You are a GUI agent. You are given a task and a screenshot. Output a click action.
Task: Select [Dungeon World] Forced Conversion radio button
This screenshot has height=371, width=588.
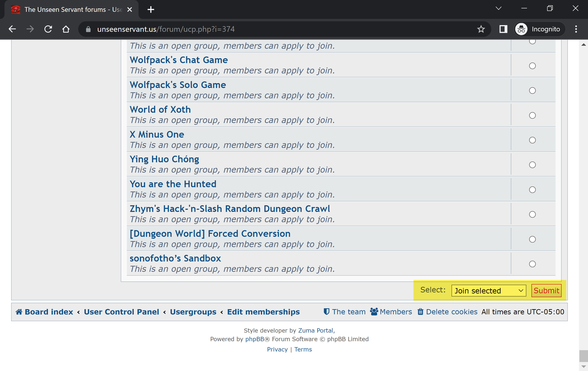tap(532, 239)
